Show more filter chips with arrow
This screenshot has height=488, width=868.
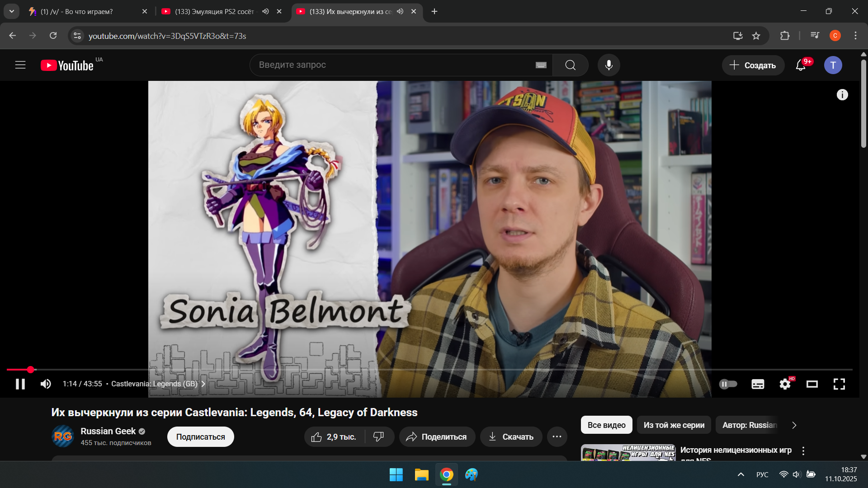point(794,425)
